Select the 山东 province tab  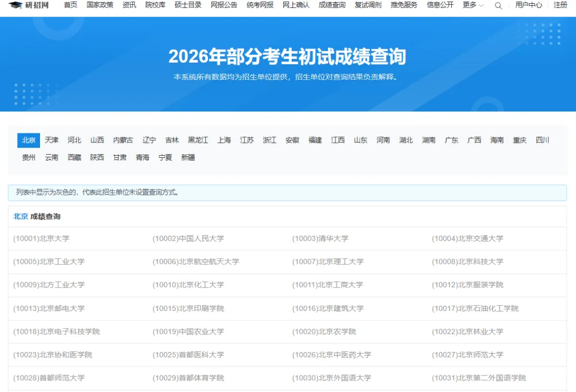point(361,140)
